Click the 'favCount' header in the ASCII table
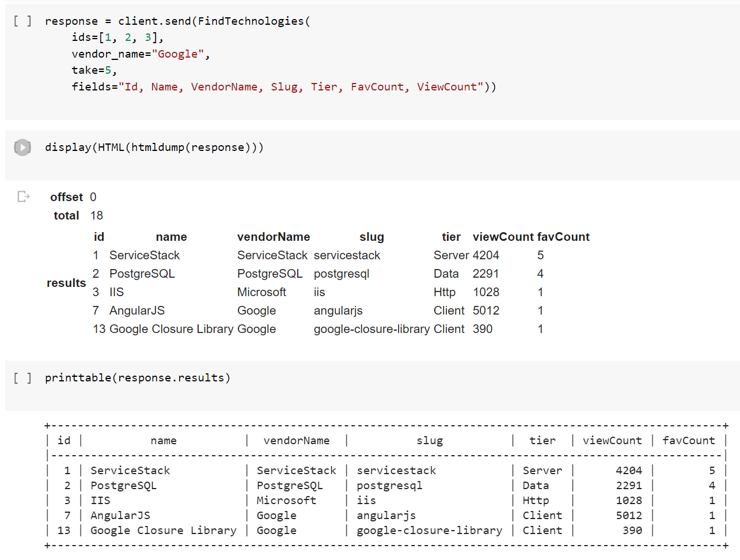Viewport: 740px width, 560px height. click(x=689, y=441)
